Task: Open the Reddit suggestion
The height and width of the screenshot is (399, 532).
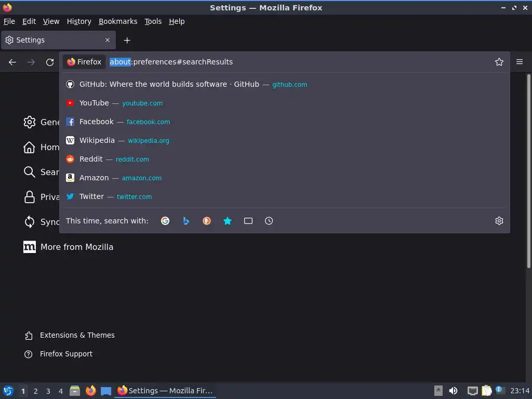Action: coord(284,159)
